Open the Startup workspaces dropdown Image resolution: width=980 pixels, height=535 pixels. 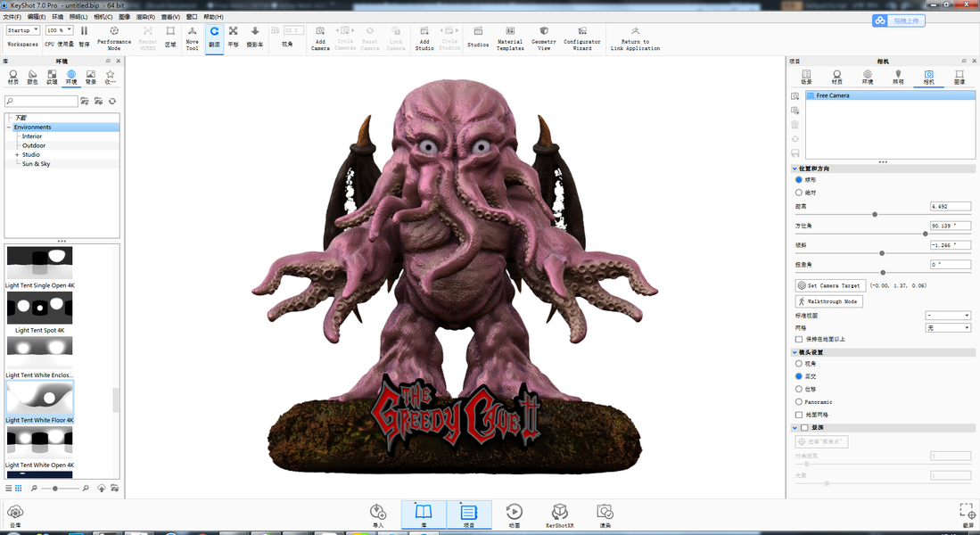point(23,30)
